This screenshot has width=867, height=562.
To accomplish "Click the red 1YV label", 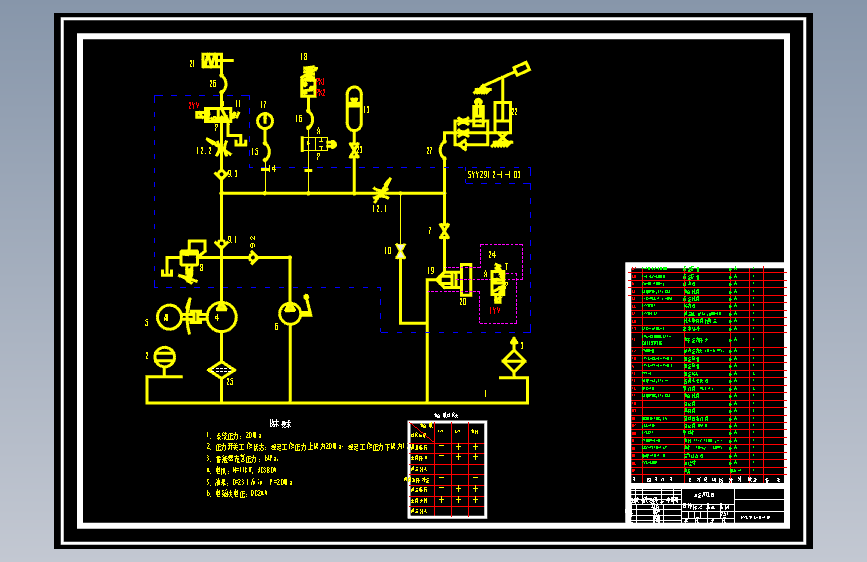I will pos(495,310).
